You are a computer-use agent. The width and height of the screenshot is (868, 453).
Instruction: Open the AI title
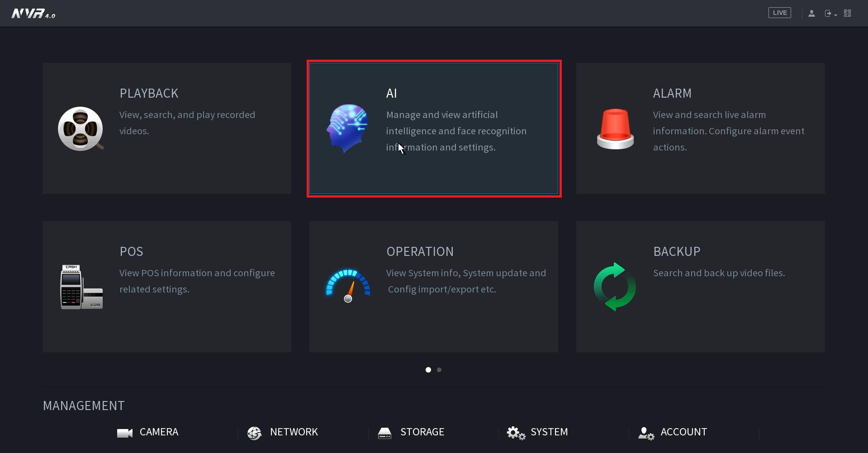point(391,93)
